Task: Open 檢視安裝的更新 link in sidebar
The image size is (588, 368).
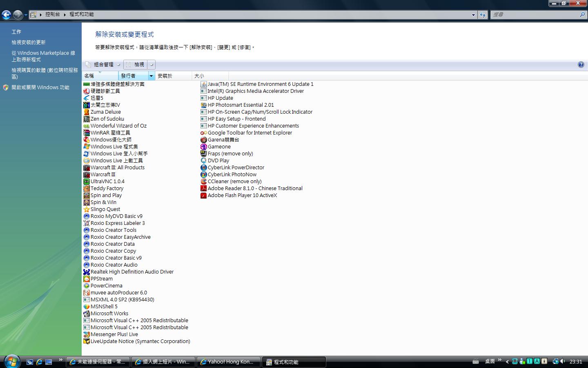Action: click(x=29, y=43)
